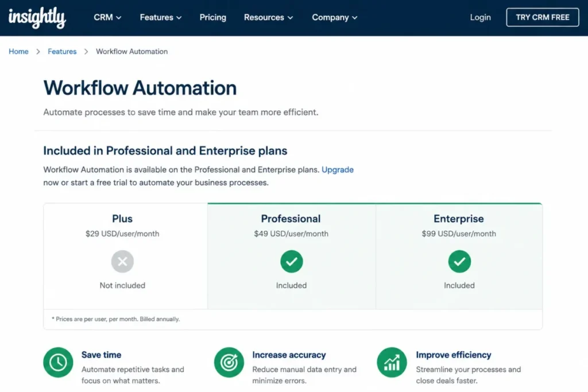
Task: Click the green checkmark under Enterprise
Action: tap(459, 261)
